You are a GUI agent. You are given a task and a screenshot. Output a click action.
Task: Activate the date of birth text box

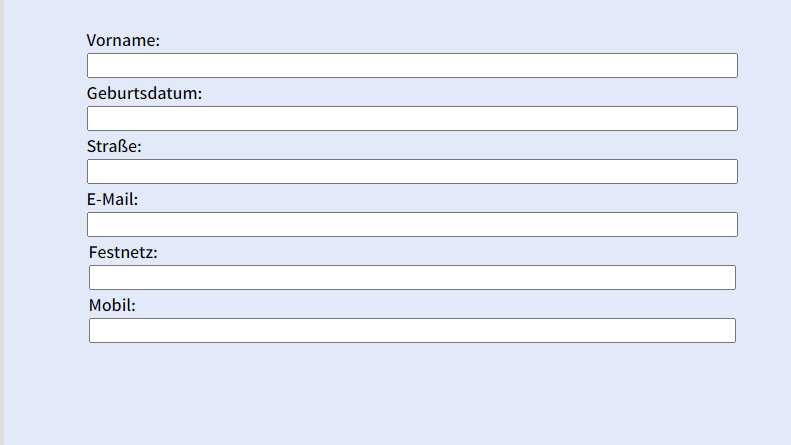pyautogui.click(x=412, y=119)
